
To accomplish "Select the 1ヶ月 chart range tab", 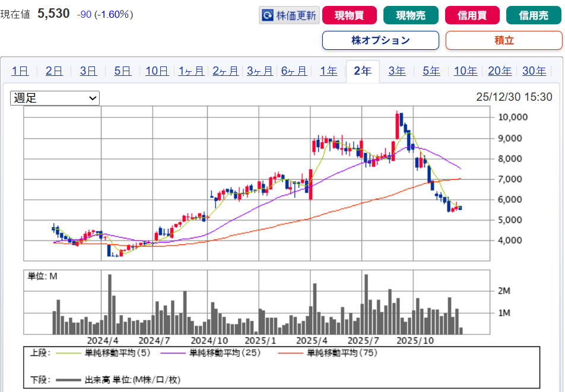I will [x=191, y=71].
